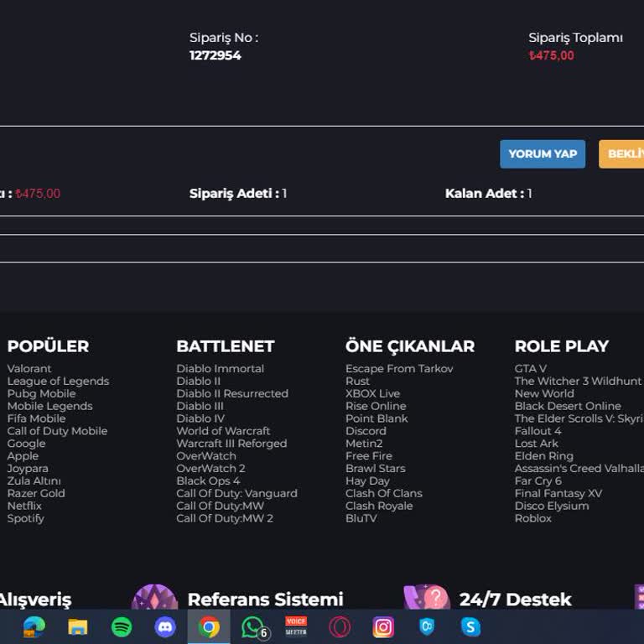This screenshot has height=644, width=644.
Task: Click the orange BEKLİ button
Action: click(x=621, y=154)
